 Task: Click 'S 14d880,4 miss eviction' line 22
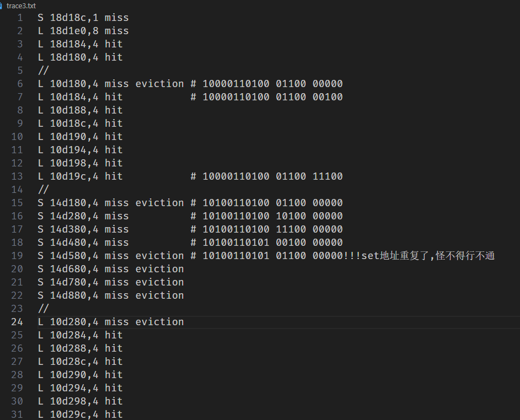pyautogui.click(x=111, y=295)
